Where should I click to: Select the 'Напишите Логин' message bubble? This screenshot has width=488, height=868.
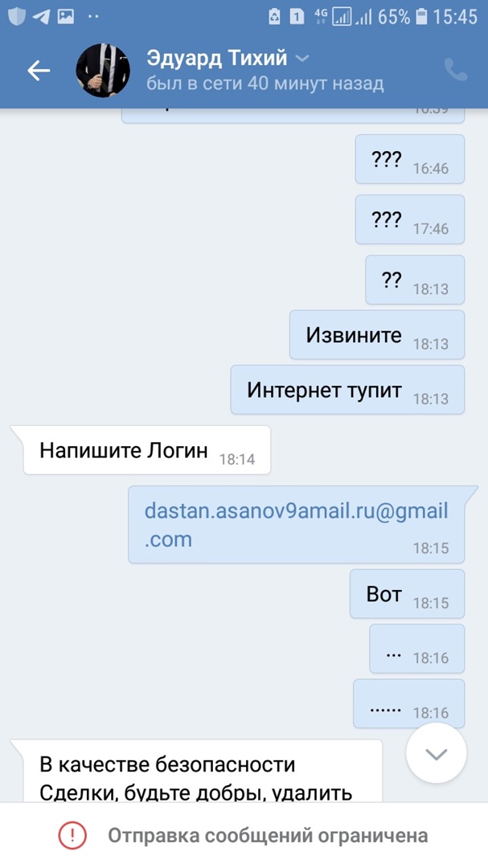coord(146,450)
